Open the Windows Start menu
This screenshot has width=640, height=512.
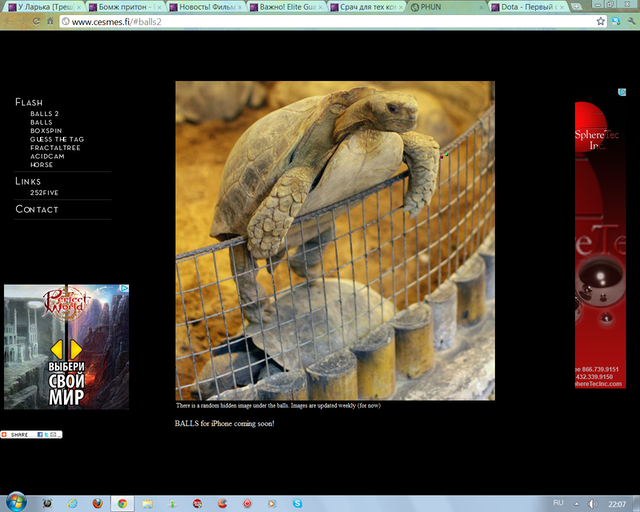coord(16,502)
